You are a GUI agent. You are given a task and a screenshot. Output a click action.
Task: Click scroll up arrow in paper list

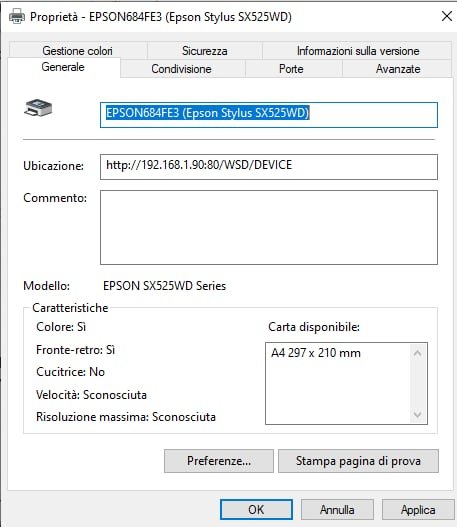417,353
